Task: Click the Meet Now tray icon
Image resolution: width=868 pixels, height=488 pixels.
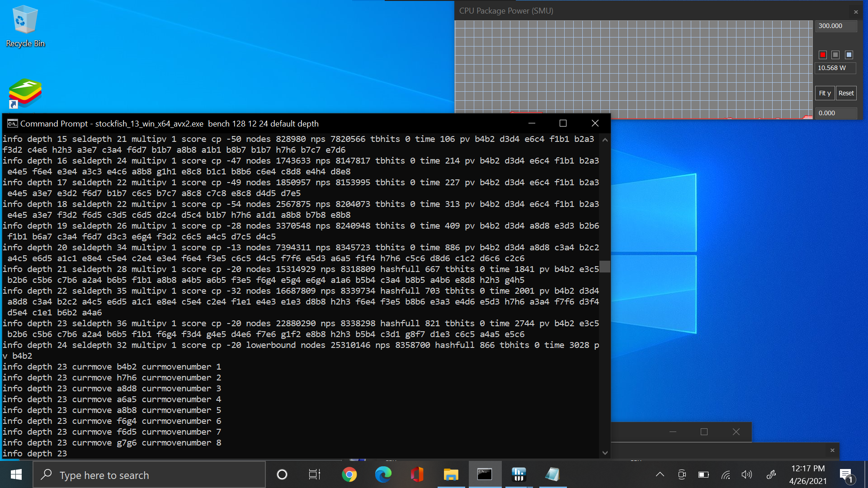Action: coord(682,474)
